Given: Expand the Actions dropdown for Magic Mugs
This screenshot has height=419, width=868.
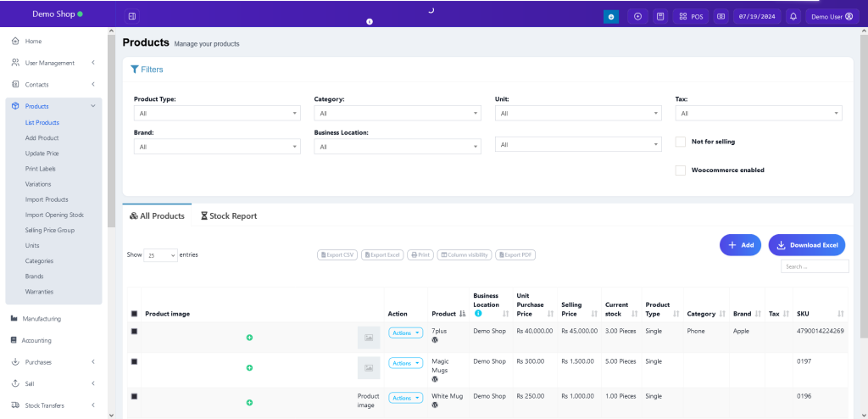Looking at the screenshot, I should point(405,363).
